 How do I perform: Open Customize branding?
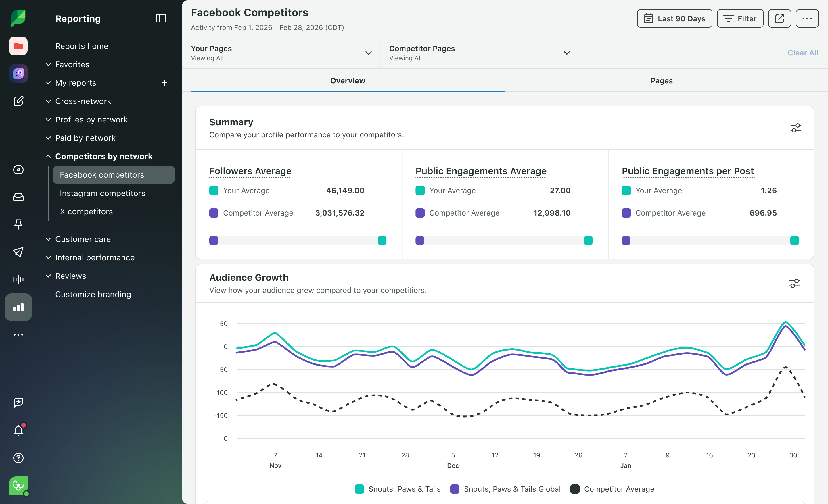[x=93, y=295]
